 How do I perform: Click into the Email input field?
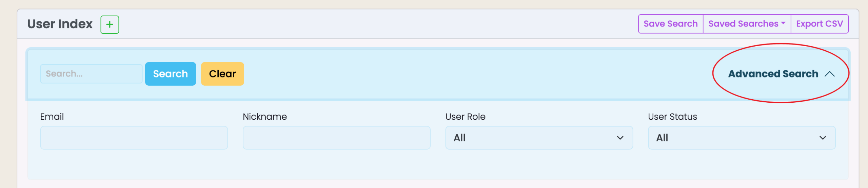(x=134, y=138)
